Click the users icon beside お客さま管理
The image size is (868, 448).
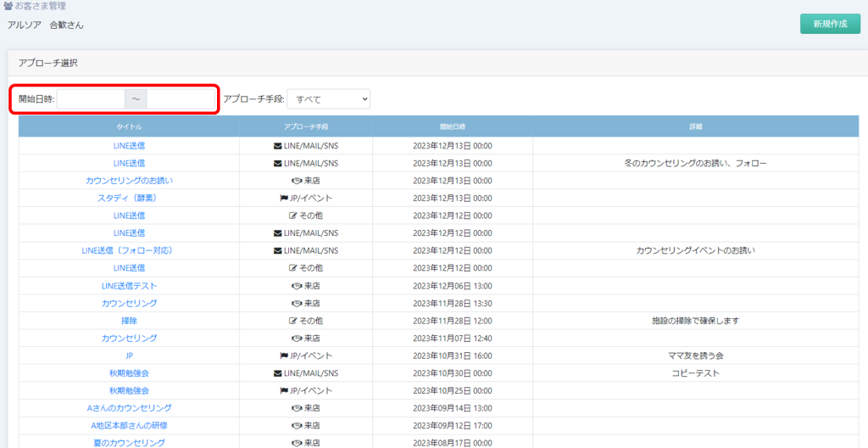coord(8,7)
